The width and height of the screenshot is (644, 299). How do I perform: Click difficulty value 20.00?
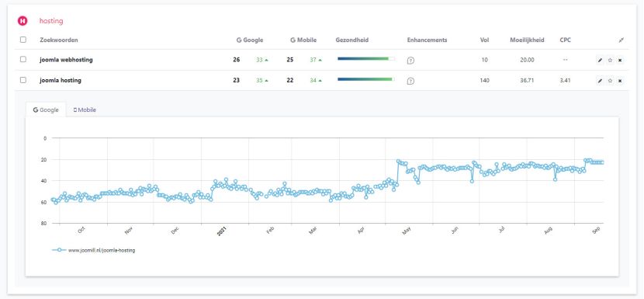tap(527, 60)
